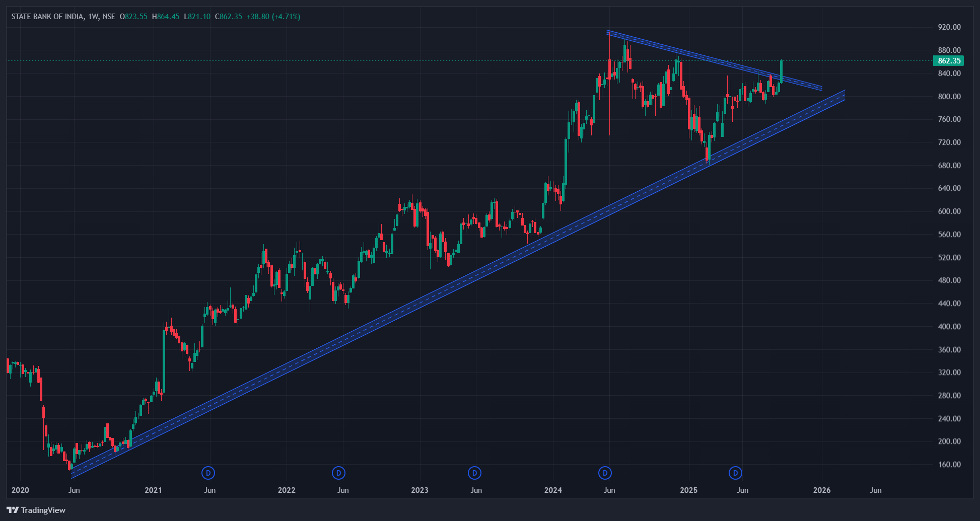Click the 920.00 price axis label

tap(949, 27)
